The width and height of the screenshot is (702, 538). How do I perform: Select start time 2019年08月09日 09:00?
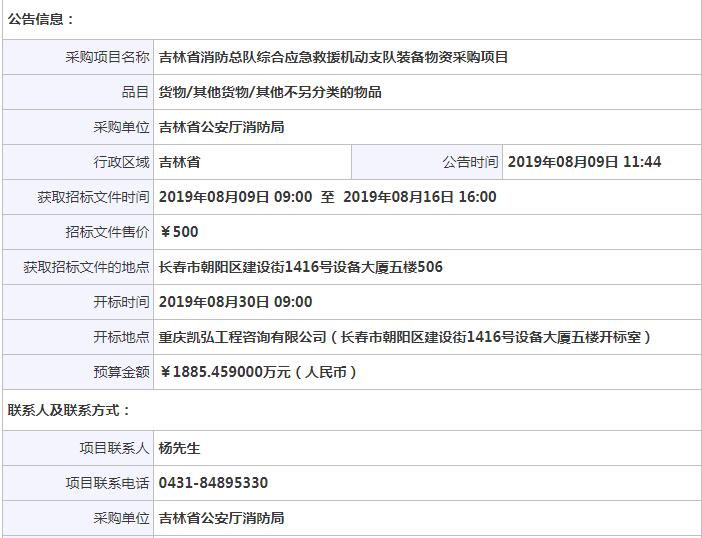235,197
